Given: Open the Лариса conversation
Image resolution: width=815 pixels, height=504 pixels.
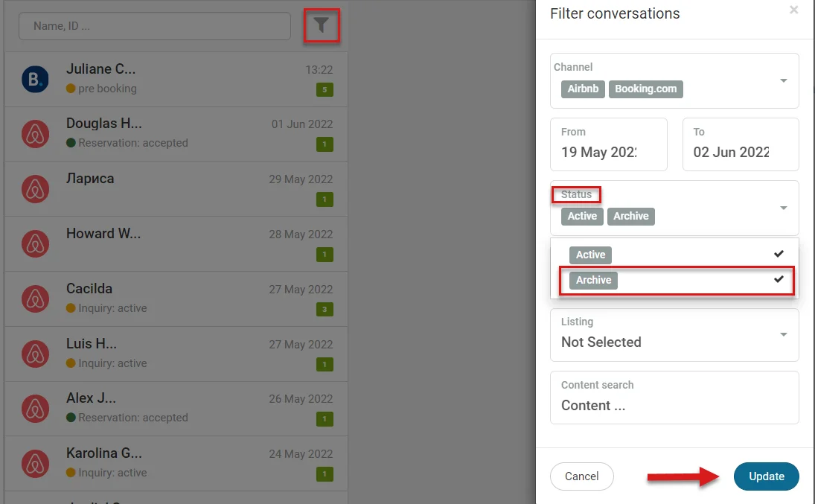Looking at the screenshot, I should point(176,189).
